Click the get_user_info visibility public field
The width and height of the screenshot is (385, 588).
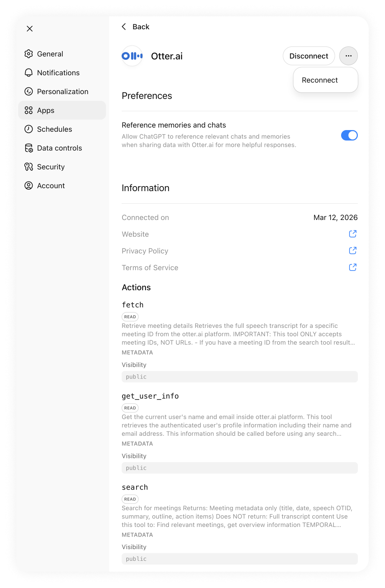(240, 468)
